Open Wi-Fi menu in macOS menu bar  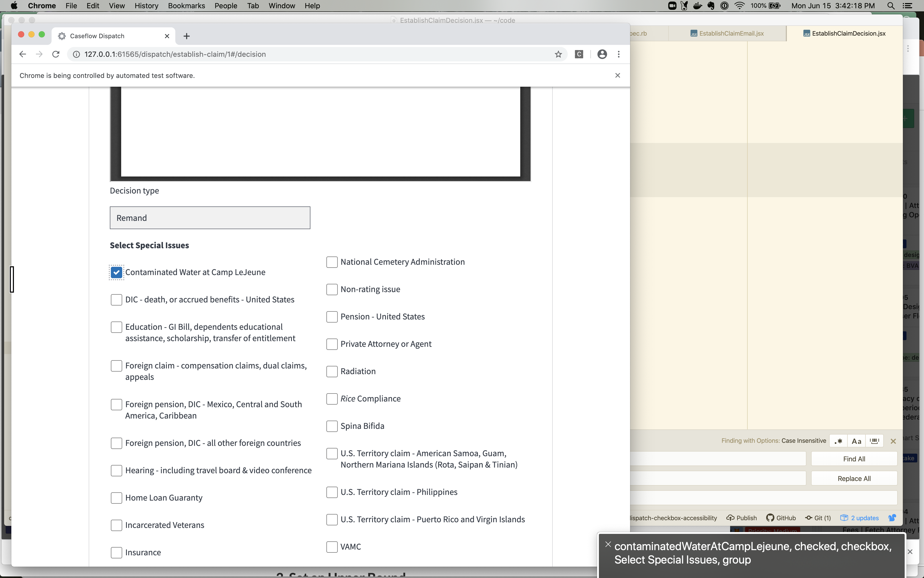tap(739, 6)
